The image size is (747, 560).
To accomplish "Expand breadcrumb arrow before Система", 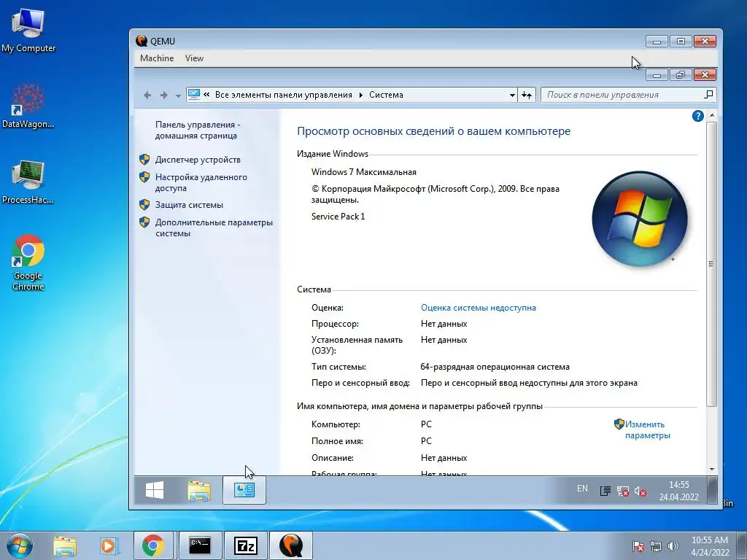I will (x=360, y=95).
